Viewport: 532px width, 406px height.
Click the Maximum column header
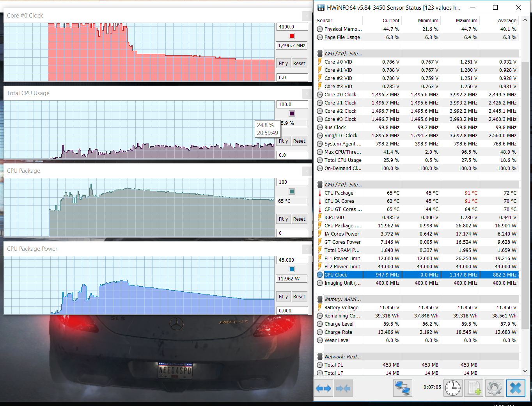click(x=466, y=21)
